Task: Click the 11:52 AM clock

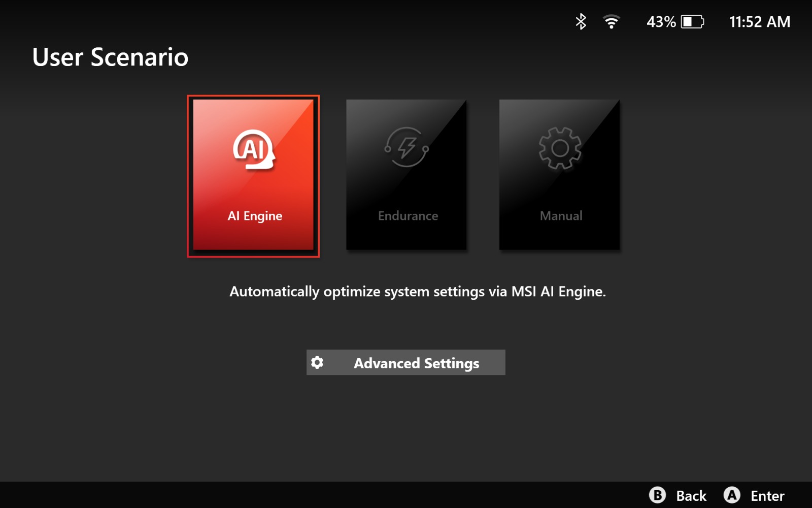Action: pos(760,22)
